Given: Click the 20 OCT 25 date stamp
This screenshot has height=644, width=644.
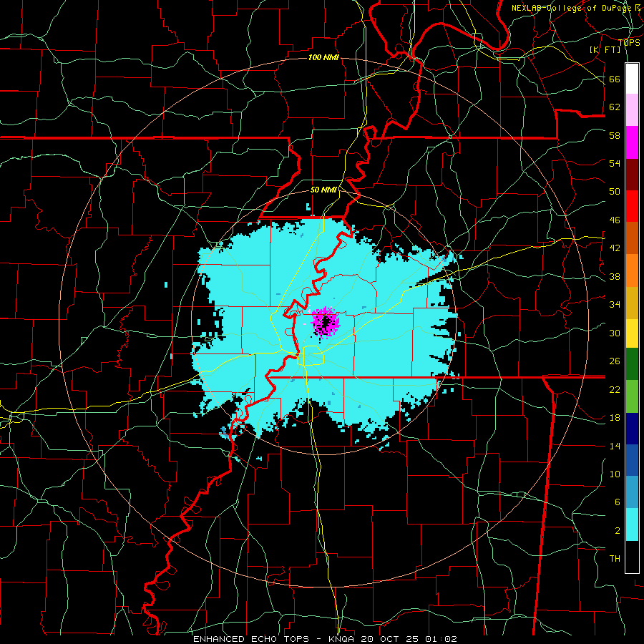Looking at the screenshot, I should point(391,639).
